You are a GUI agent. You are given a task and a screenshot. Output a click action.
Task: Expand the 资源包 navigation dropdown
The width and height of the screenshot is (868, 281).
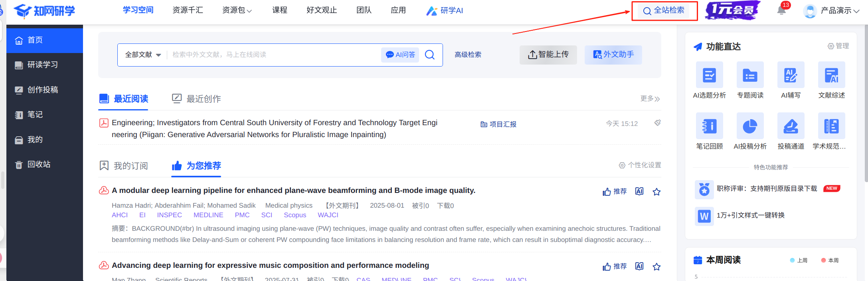tap(237, 10)
